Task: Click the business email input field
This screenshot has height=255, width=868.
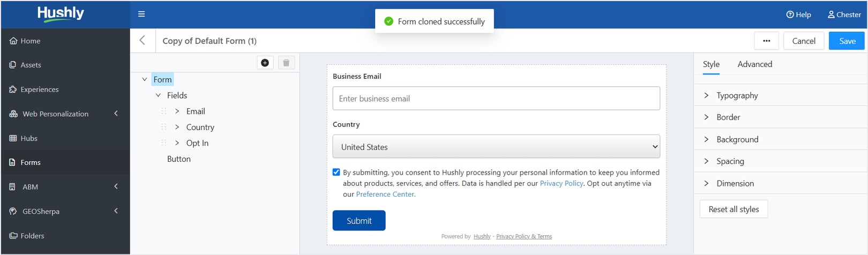Action: pyautogui.click(x=496, y=99)
